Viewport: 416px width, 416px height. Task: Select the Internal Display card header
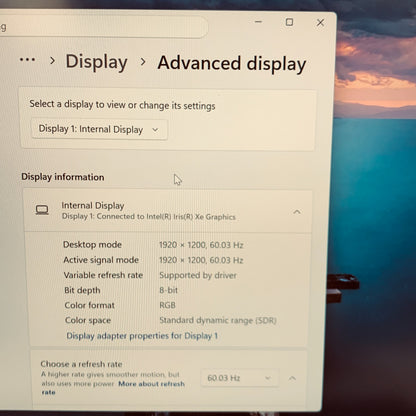(x=168, y=211)
